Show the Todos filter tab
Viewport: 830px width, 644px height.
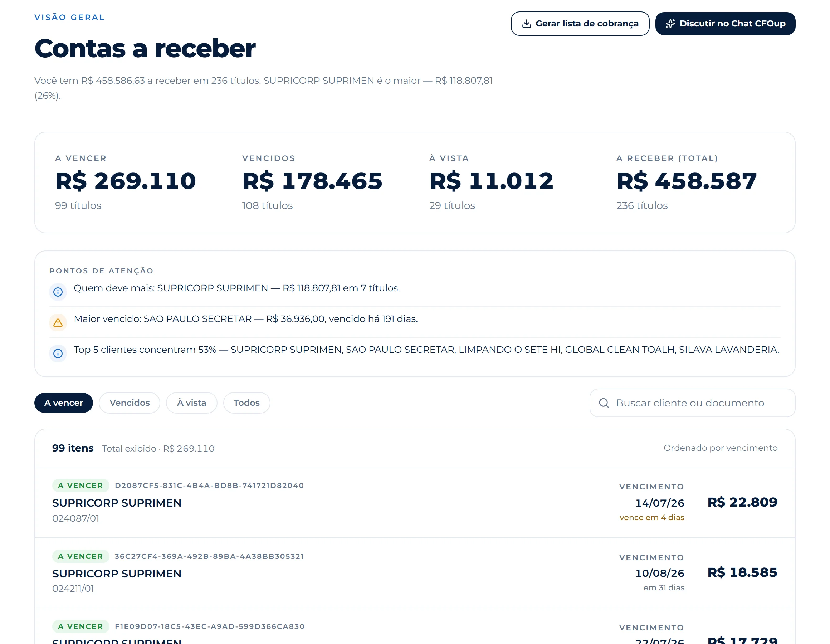coord(246,403)
